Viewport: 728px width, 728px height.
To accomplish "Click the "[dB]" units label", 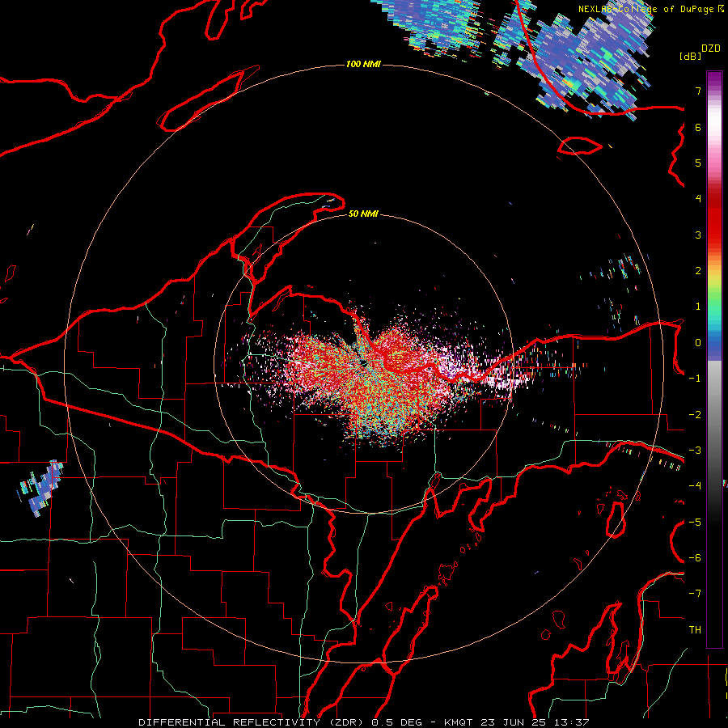I will 690,56.
